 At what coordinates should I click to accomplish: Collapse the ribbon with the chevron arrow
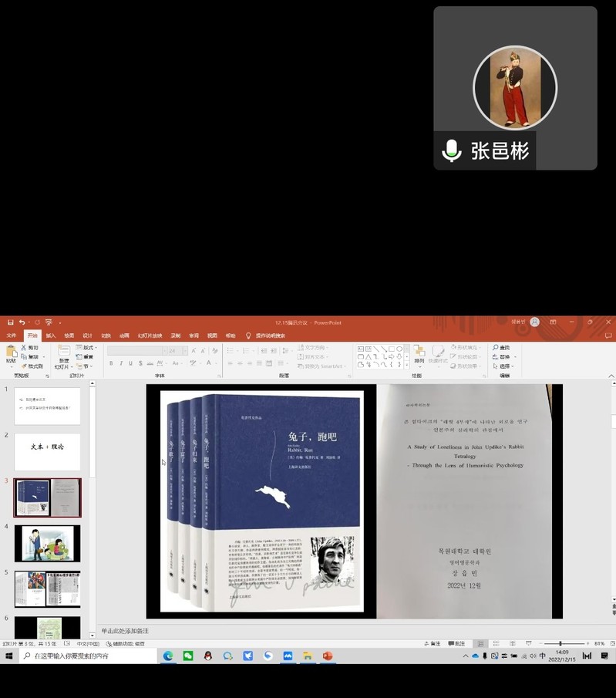point(611,376)
